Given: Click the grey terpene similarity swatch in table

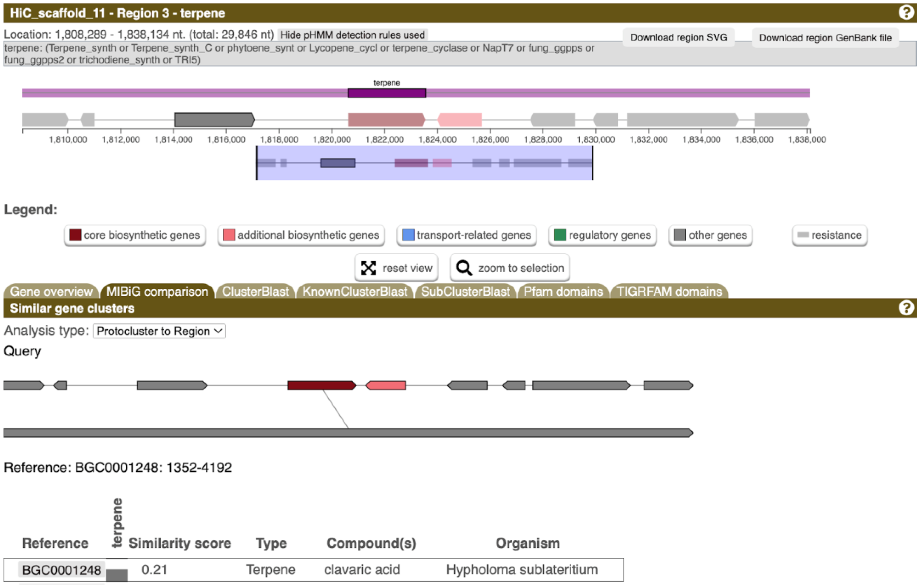Looking at the screenshot, I should [x=117, y=575].
